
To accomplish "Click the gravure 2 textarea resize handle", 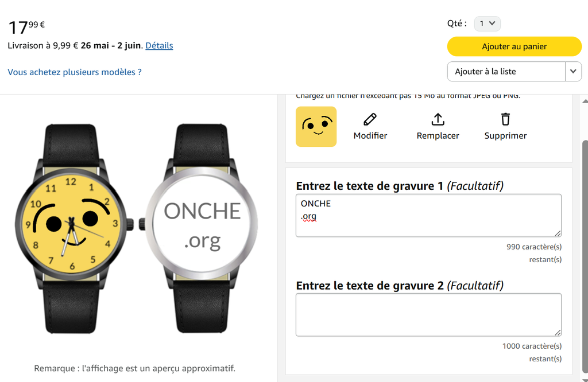I will 558,332.
